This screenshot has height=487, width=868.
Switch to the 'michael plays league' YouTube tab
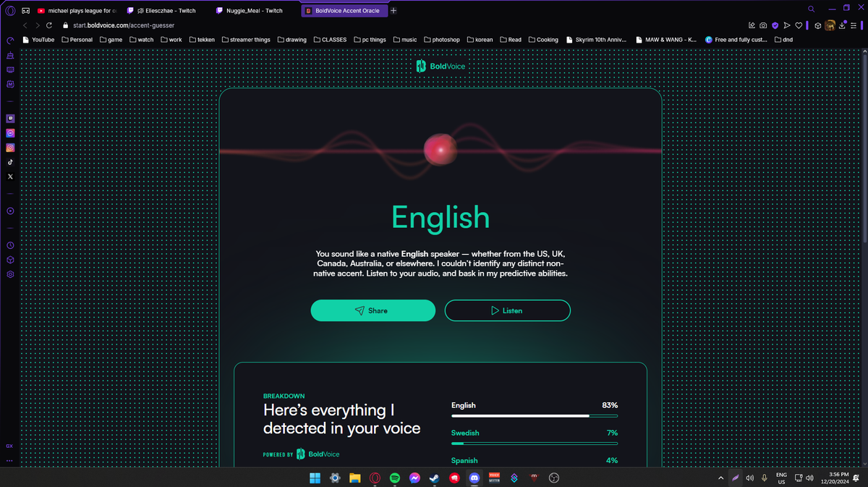pyautogui.click(x=77, y=11)
